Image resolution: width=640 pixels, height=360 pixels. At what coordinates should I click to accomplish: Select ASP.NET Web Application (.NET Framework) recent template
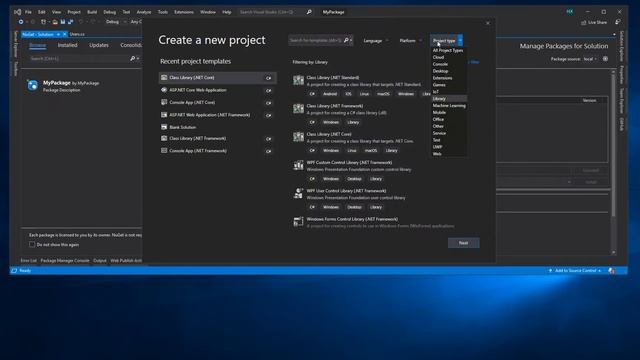pos(218,115)
